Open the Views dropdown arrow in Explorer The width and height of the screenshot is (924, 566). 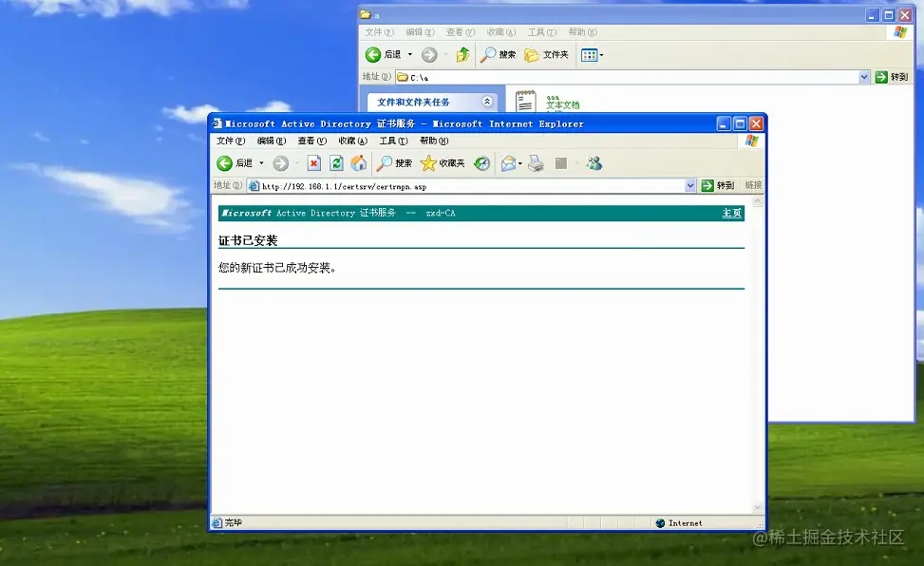[x=601, y=55]
